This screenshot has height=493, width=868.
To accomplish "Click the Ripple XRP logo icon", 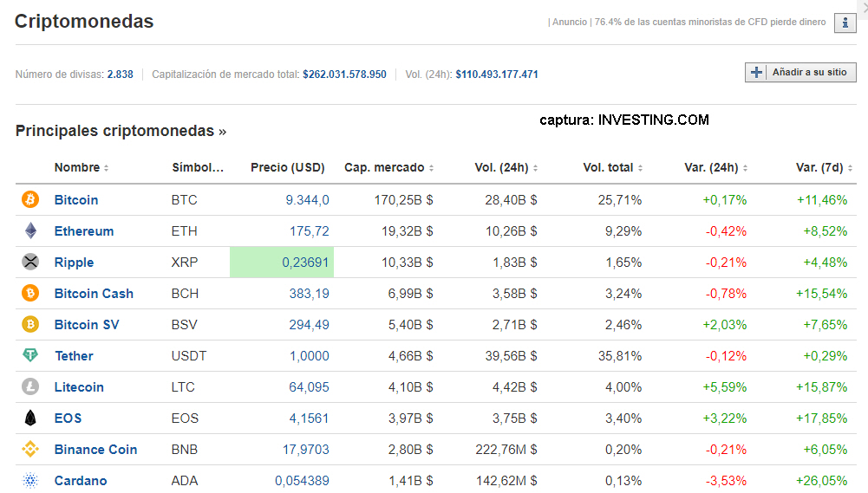I will pyautogui.click(x=30, y=263).
